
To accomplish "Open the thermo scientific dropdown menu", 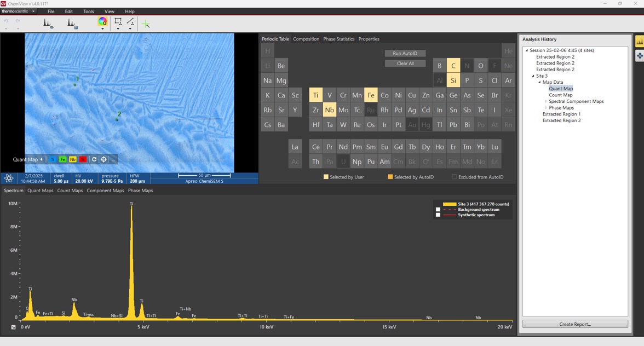I will click(x=19, y=11).
